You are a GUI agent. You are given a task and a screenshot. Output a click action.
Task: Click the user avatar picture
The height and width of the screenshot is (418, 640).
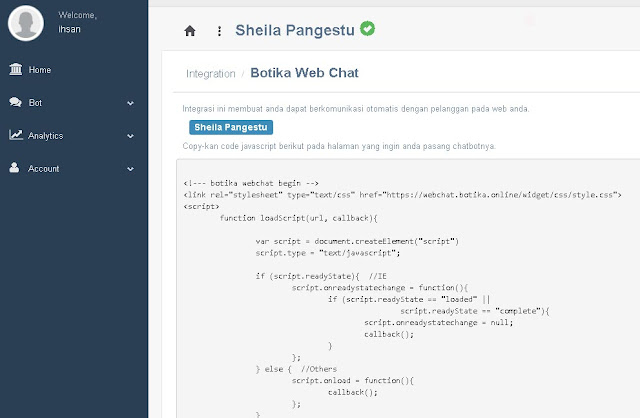(x=25, y=22)
